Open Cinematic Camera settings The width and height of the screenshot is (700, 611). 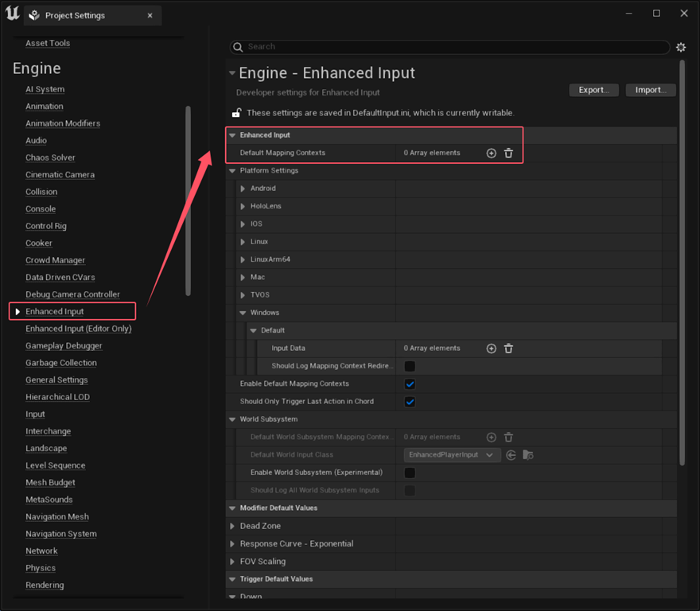(60, 175)
